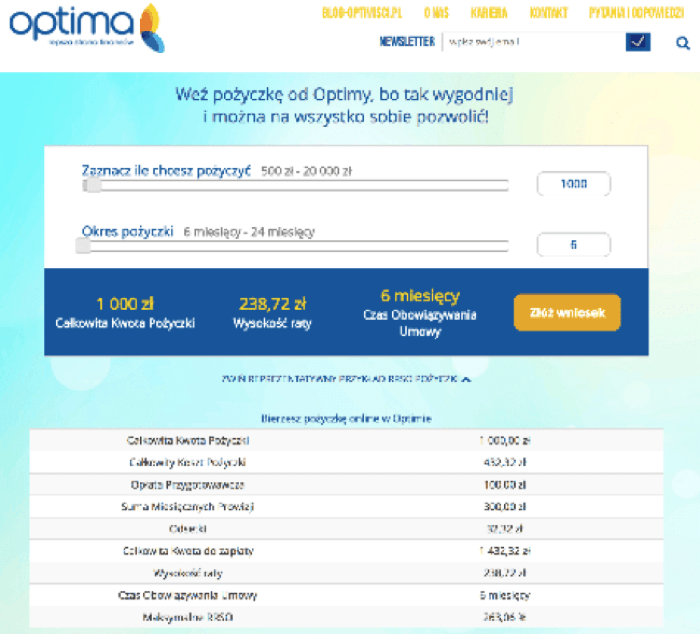Select the 6 miesięcy contract duration text
Image resolution: width=700 pixels, height=634 pixels.
420,296
